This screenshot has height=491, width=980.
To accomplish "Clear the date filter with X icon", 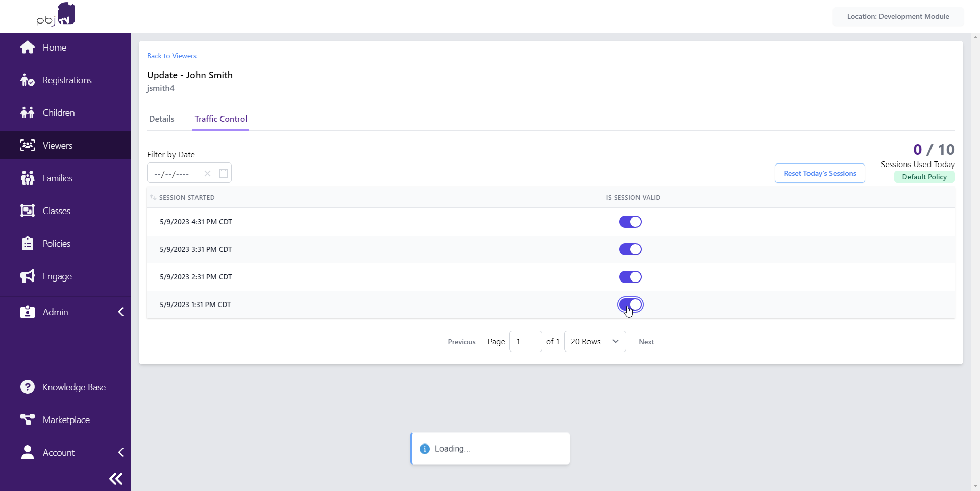I will (x=207, y=173).
